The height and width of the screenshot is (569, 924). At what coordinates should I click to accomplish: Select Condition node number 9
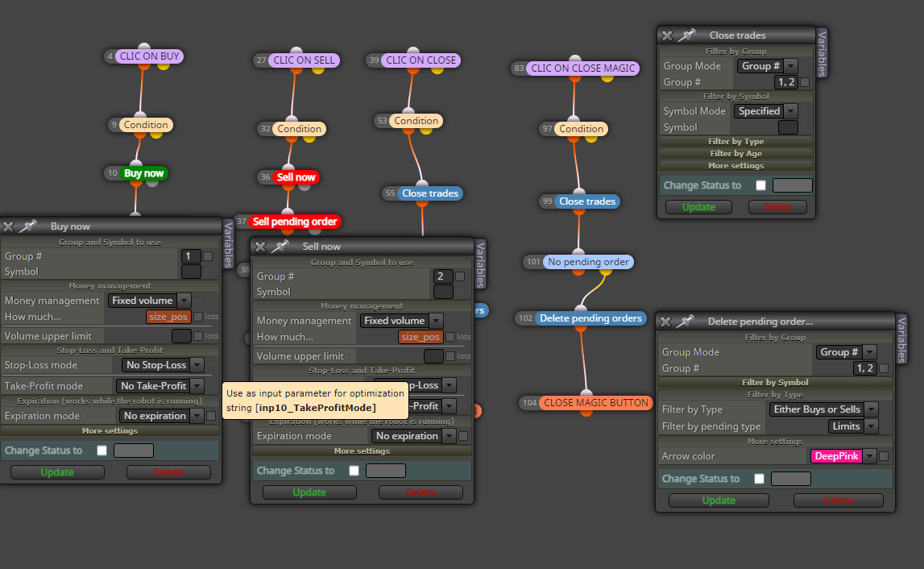(x=146, y=124)
